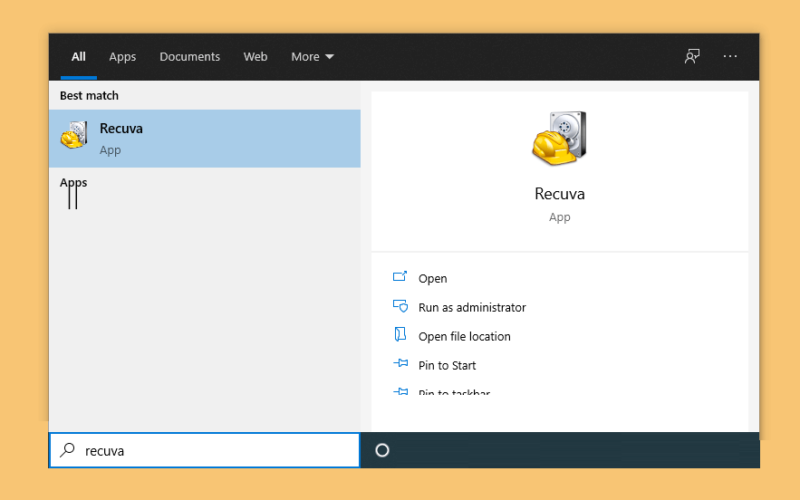The width and height of the screenshot is (800, 500).
Task: Click the Open action icon
Action: 400,277
